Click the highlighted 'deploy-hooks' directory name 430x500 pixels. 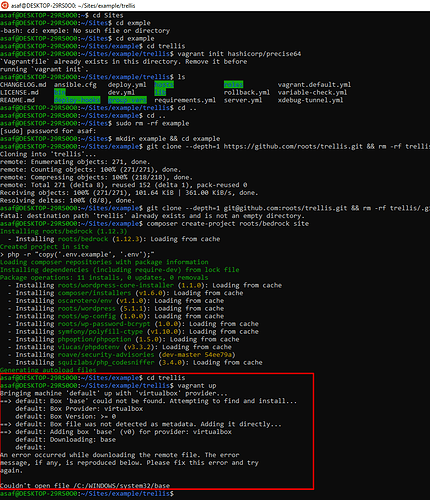pos(77,100)
